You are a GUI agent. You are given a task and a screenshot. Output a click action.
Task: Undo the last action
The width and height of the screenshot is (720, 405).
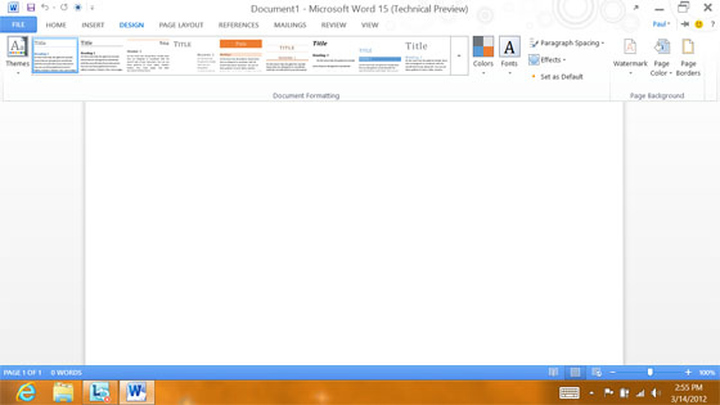point(45,7)
